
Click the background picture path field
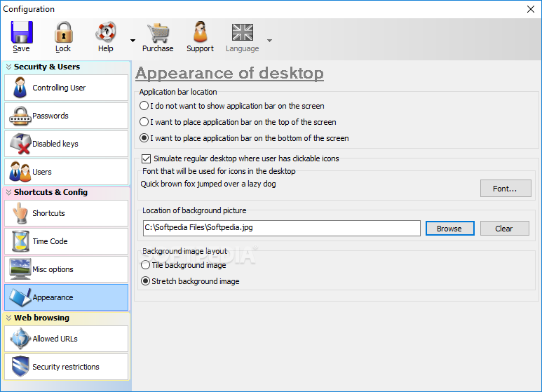[x=282, y=228]
